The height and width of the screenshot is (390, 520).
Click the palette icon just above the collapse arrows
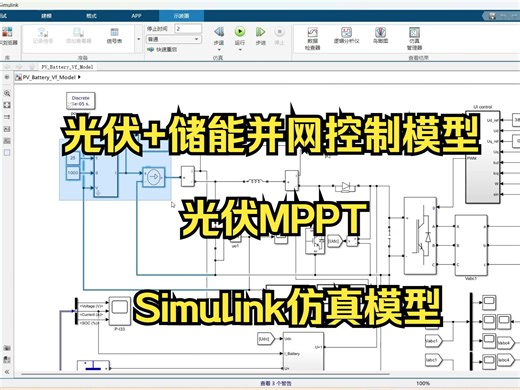click(7, 360)
